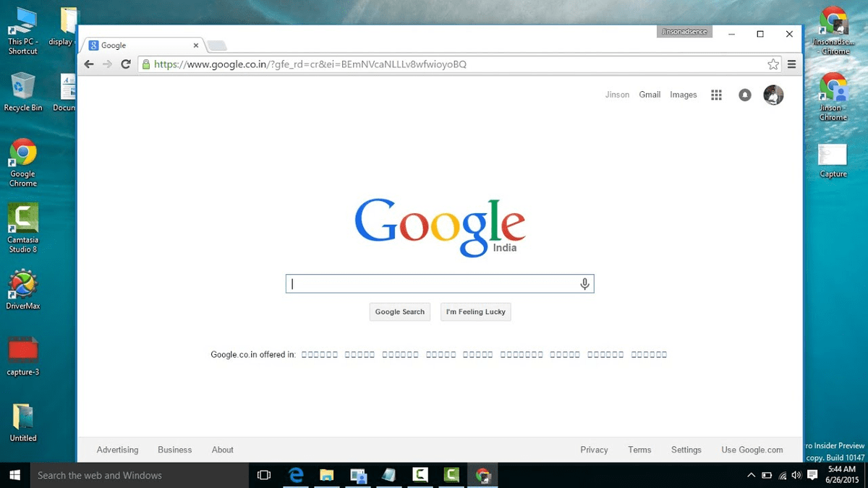Open the Jinson profile link

click(617, 95)
